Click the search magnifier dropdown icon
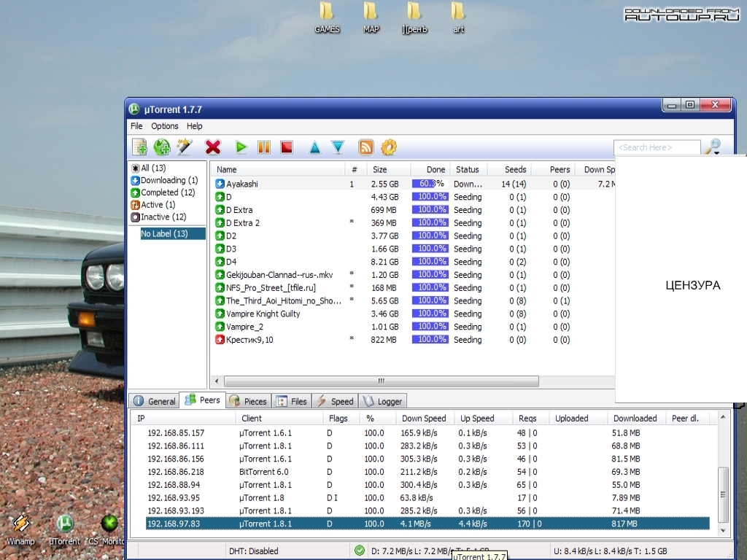 point(713,147)
